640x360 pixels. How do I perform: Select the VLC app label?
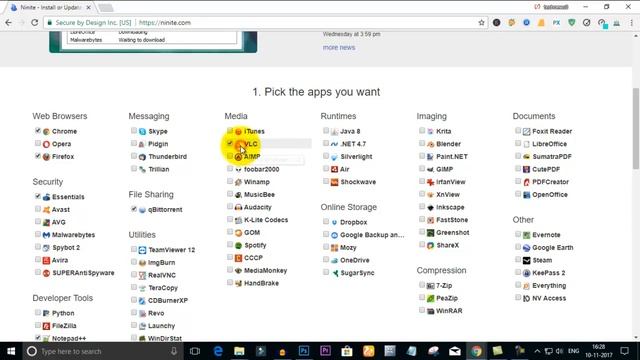coord(251,144)
